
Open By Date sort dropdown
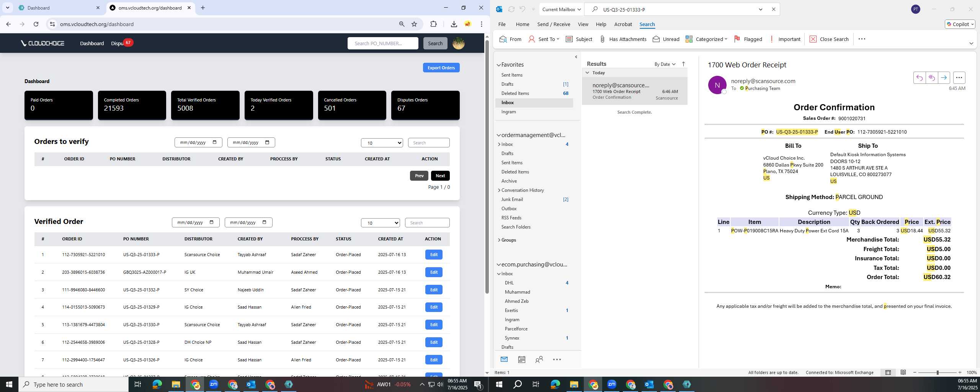665,64
